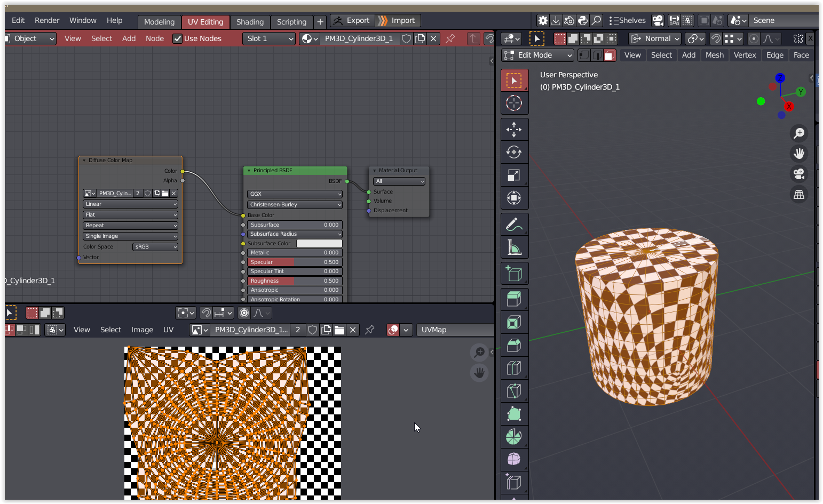The height and width of the screenshot is (504, 823).
Task: Open the sRGB Color Space dropdown in Diffuse Color Map
Action: coord(155,246)
